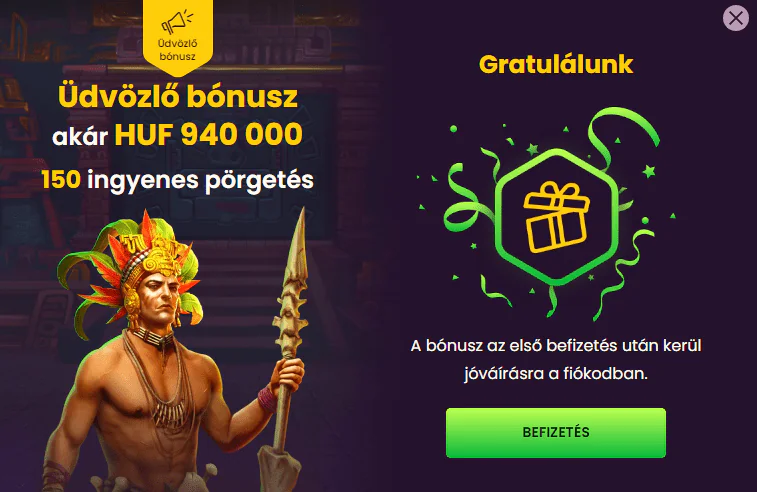The height and width of the screenshot is (492, 757).
Task: Click the Gratulálunk heading
Action: 556,64
